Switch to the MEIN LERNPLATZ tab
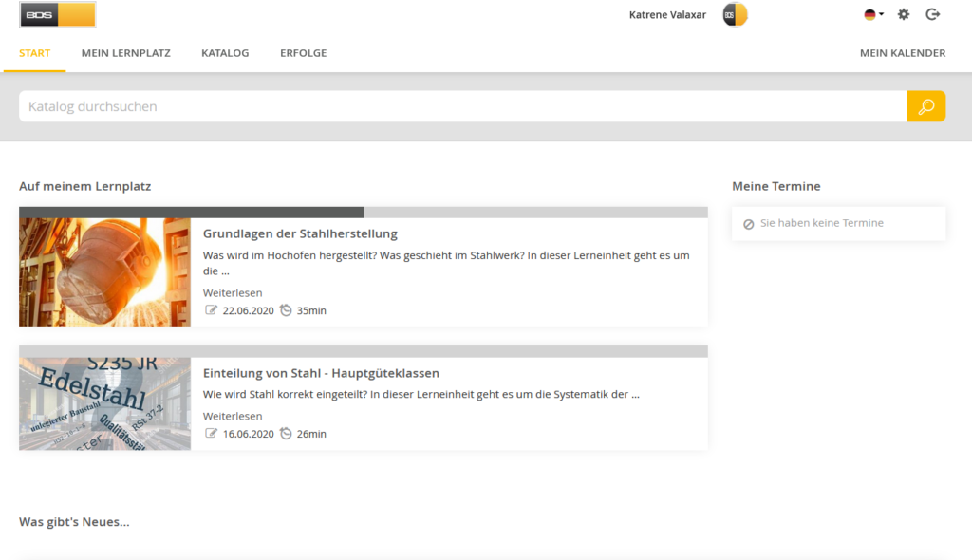The height and width of the screenshot is (560, 972). 125,53
